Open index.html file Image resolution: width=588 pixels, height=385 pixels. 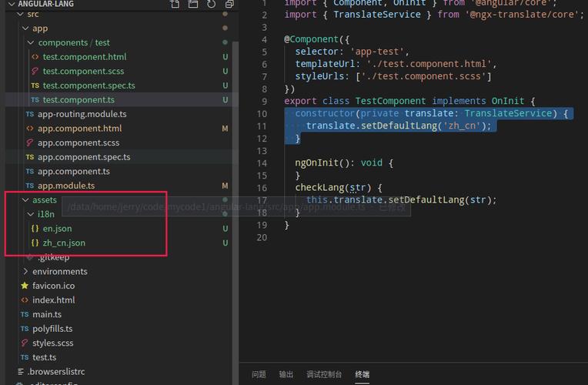point(53,300)
